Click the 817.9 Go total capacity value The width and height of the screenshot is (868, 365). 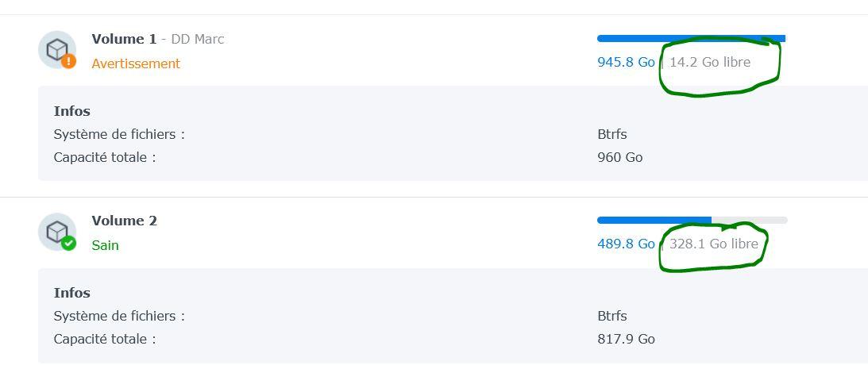pos(626,339)
